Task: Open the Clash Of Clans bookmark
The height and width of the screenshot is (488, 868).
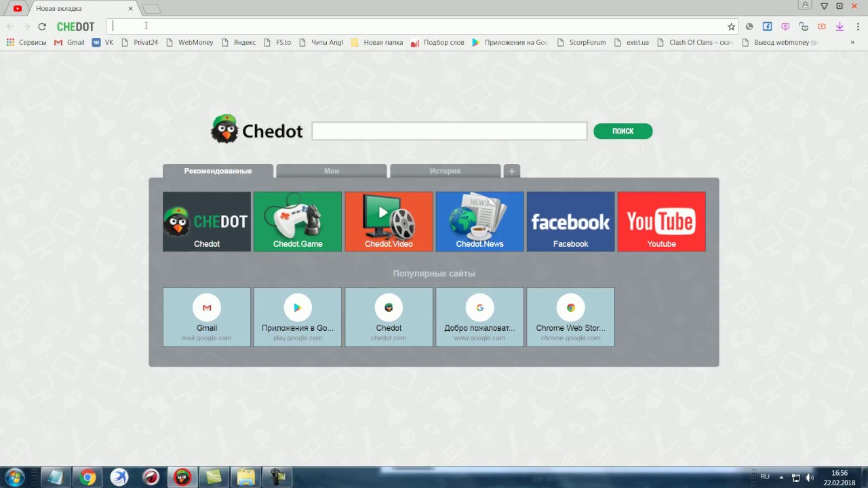Action: point(695,42)
